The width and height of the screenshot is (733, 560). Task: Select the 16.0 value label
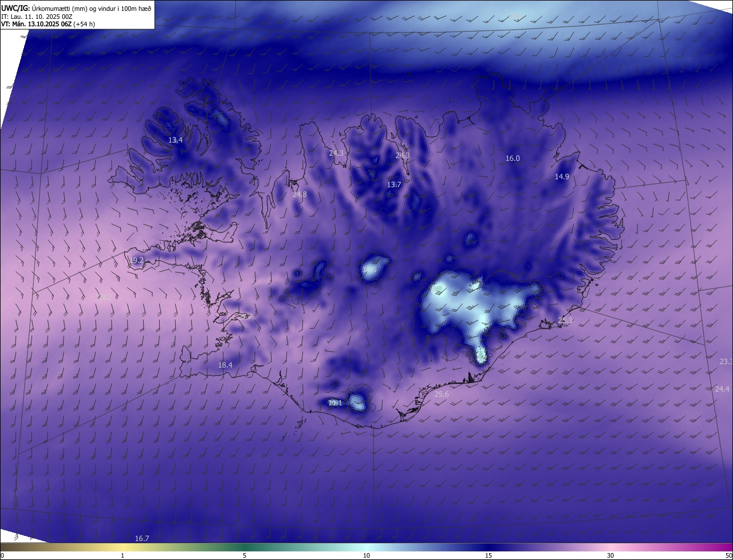[513, 158]
